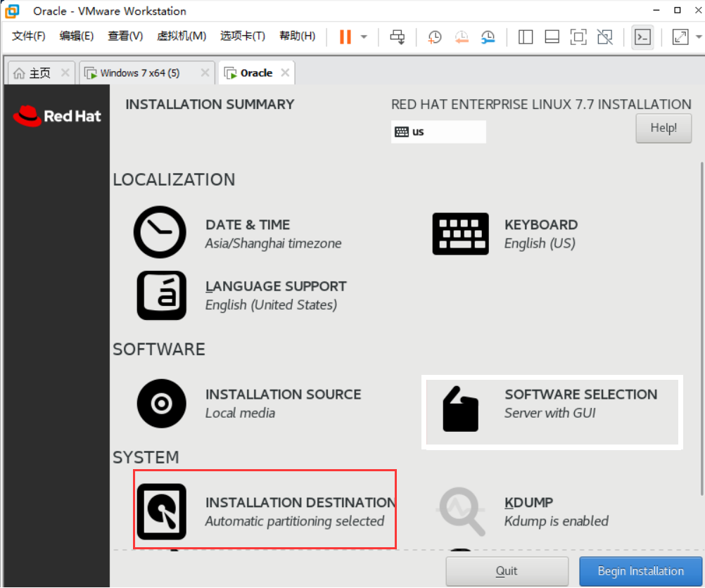Take a snapshot with the clock-plus icon

(x=434, y=37)
